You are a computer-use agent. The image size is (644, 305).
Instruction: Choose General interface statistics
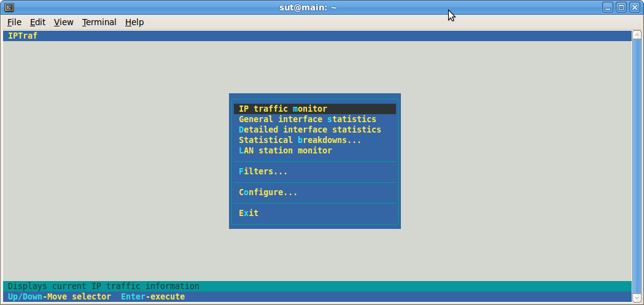[308, 120]
